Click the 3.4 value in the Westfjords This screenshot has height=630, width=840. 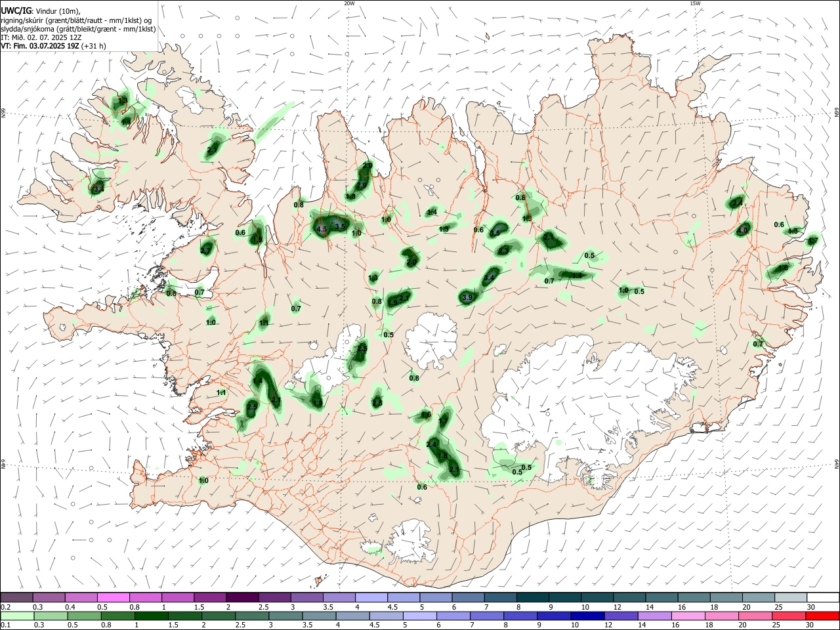pos(99,189)
